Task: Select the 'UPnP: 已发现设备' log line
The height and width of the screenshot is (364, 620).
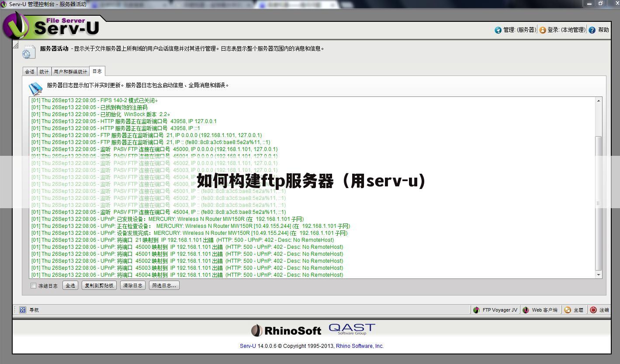Action: pos(167,219)
